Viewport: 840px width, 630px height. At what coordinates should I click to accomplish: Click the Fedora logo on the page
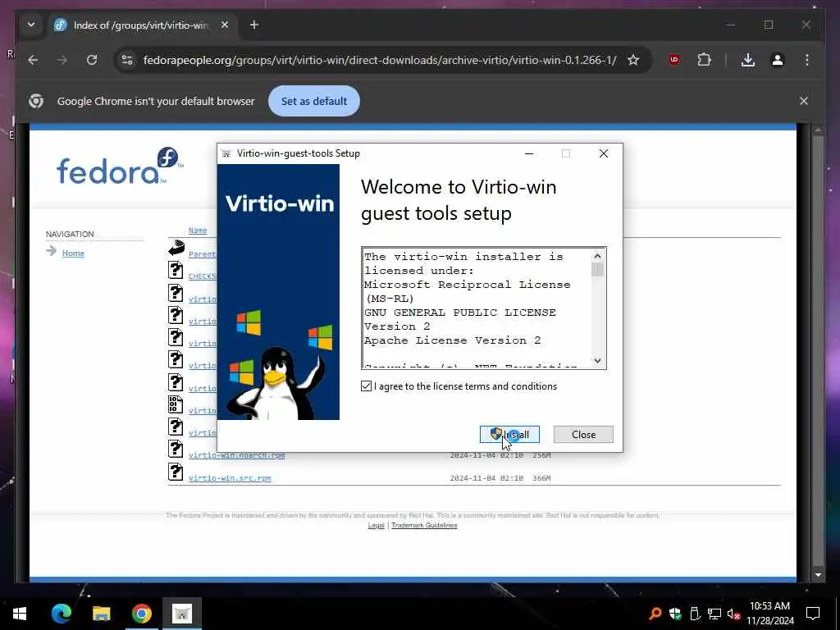pyautogui.click(x=120, y=166)
